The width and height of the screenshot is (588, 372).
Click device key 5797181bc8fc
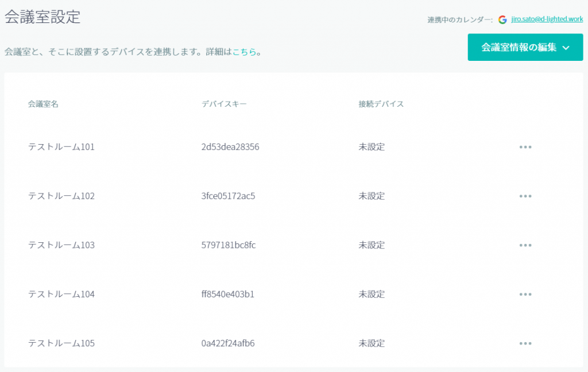point(229,245)
